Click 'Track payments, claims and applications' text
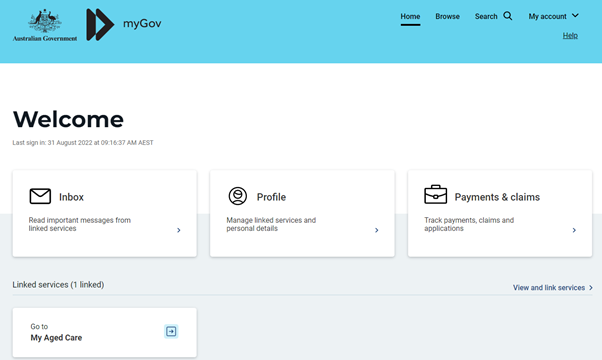602x360 pixels. coord(469,224)
